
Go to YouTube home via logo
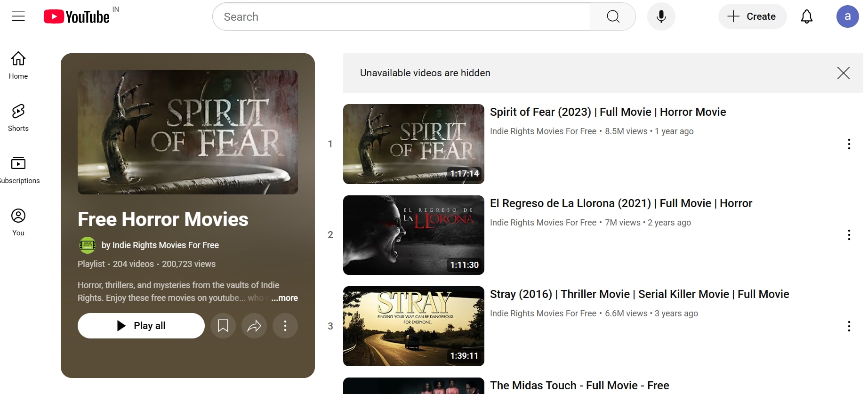(x=77, y=16)
